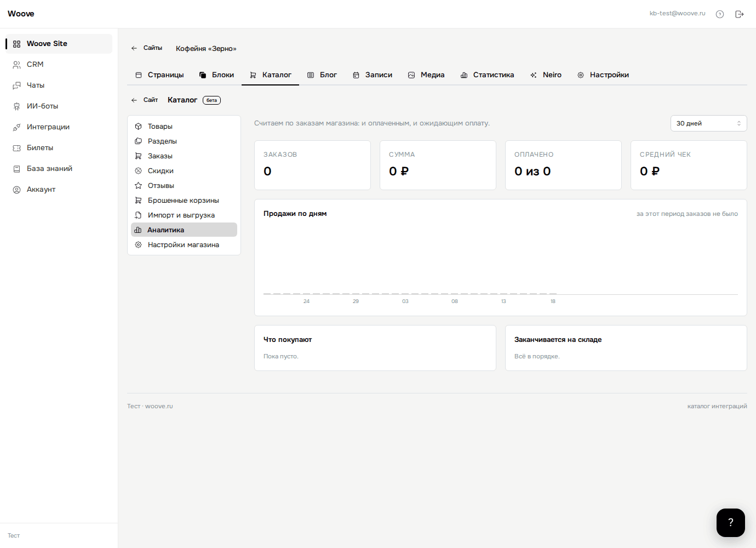This screenshot has width=756, height=548.
Task: Click the Продажи по дням heading
Action: click(x=295, y=214)
